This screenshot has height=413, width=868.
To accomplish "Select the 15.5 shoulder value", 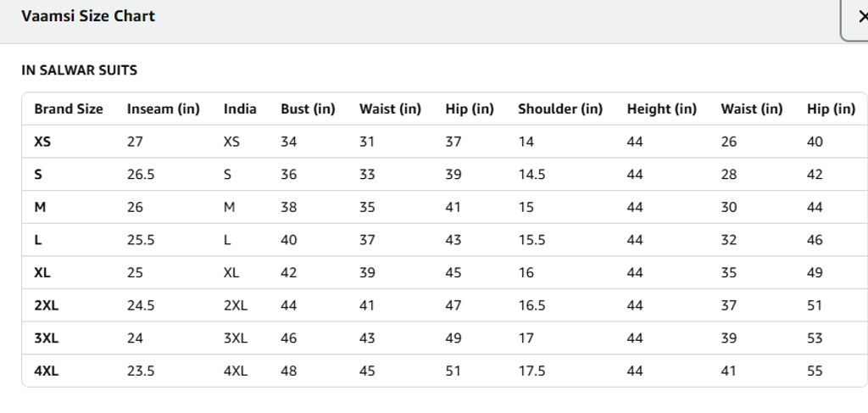I will (531, 240).
